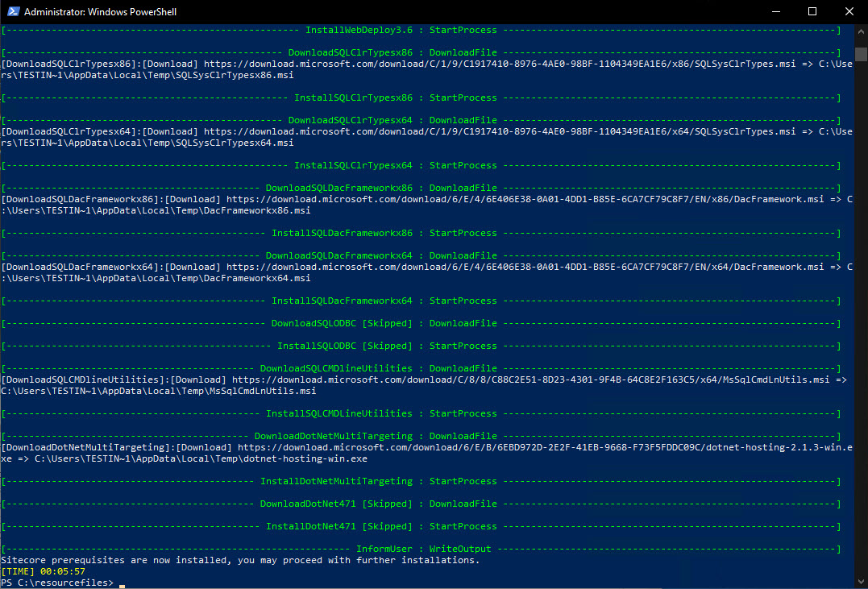This screenshot has height=589, width=868.
Task: Close the Administrator PowerShell window
Action: (x=849, y=11)
